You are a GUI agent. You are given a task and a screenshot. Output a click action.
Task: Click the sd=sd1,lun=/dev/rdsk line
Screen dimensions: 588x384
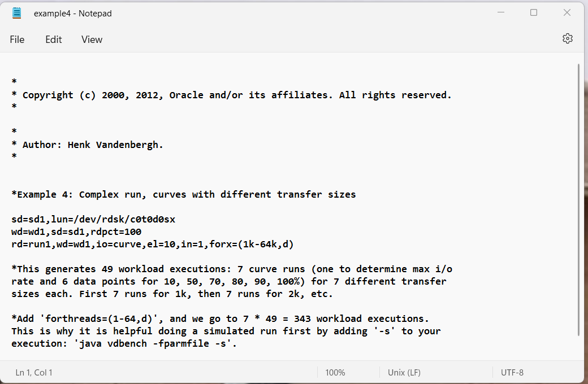point(93,219)
